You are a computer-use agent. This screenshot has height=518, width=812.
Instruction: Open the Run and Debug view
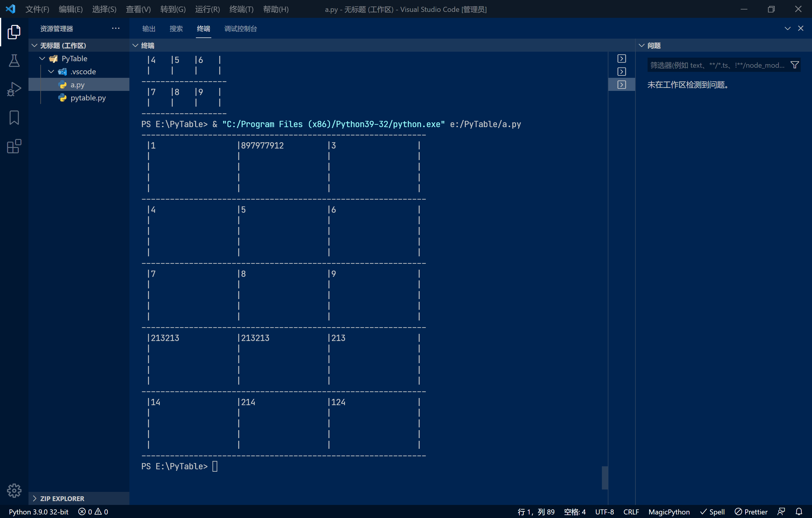(14, 89)
